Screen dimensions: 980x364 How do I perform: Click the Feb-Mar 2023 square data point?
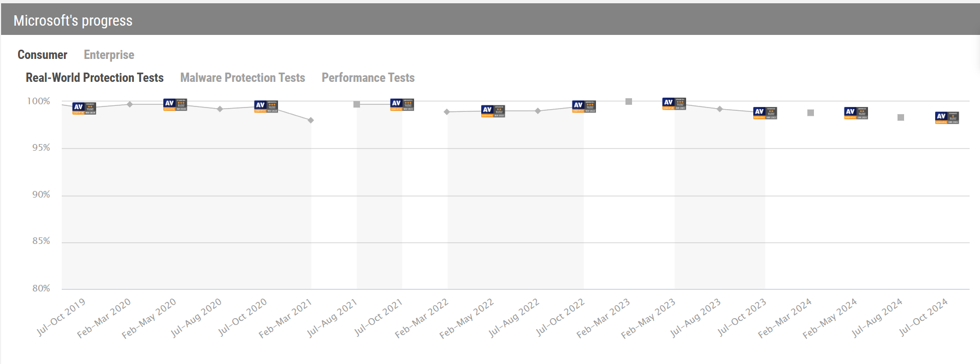pyautogui.click(x=629, y=102)
